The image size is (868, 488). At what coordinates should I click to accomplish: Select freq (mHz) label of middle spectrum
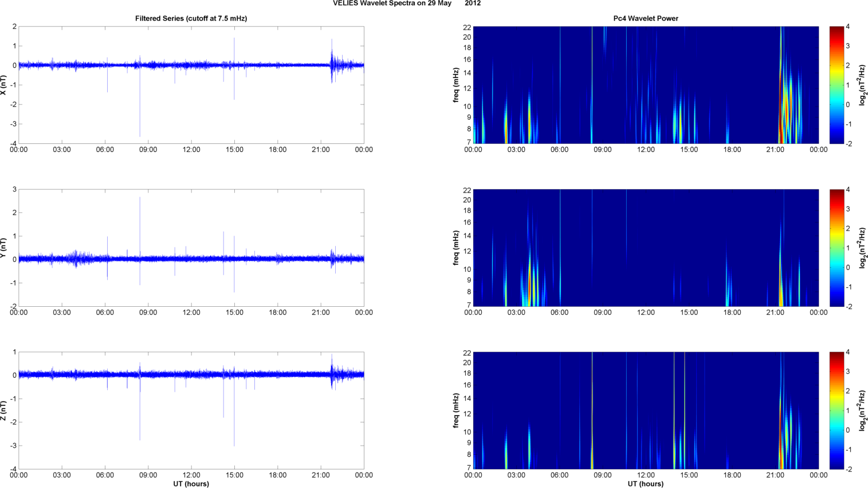[456, 248]
